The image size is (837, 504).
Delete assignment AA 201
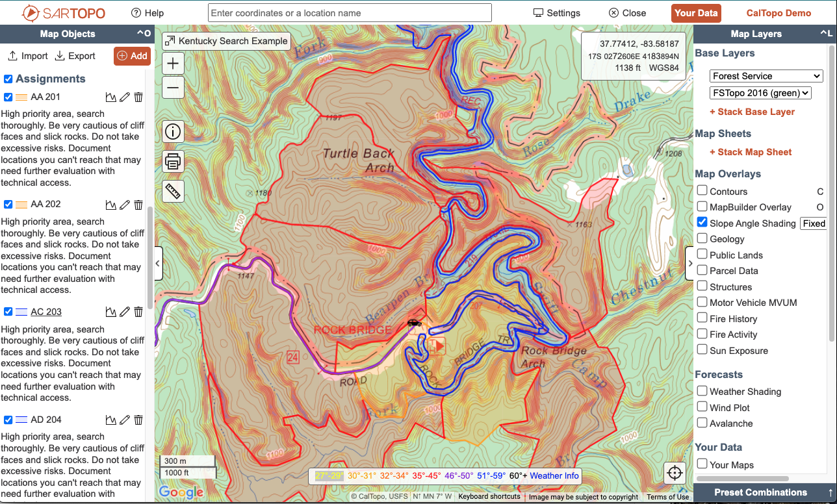pos(138,97)
